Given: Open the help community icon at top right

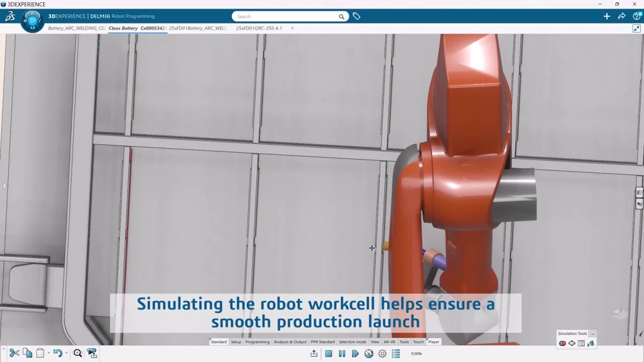Looking at the screenshot, I should coord(637,16).
